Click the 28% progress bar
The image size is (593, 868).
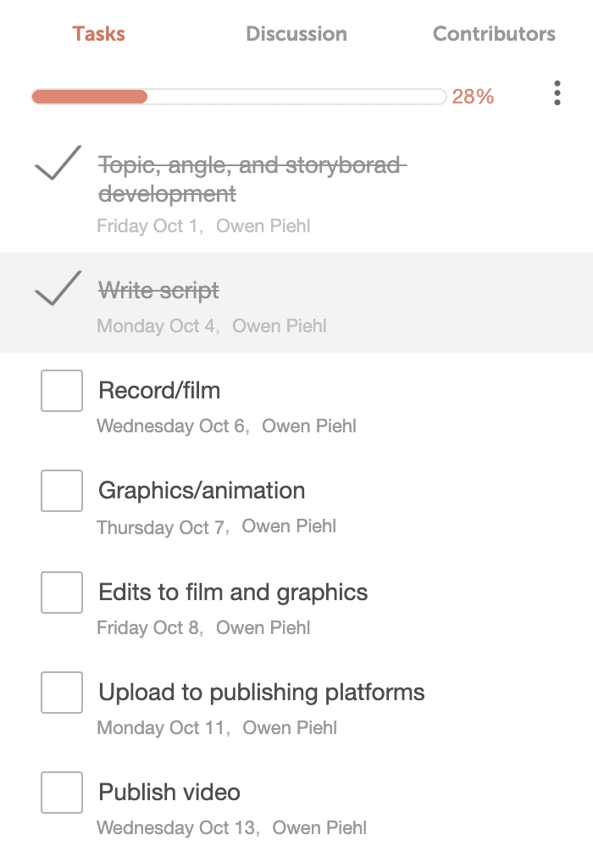click(240, 96)
